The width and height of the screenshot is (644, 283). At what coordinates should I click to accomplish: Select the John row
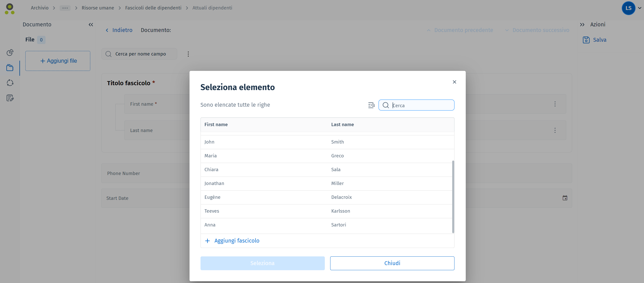pos(326,142)
